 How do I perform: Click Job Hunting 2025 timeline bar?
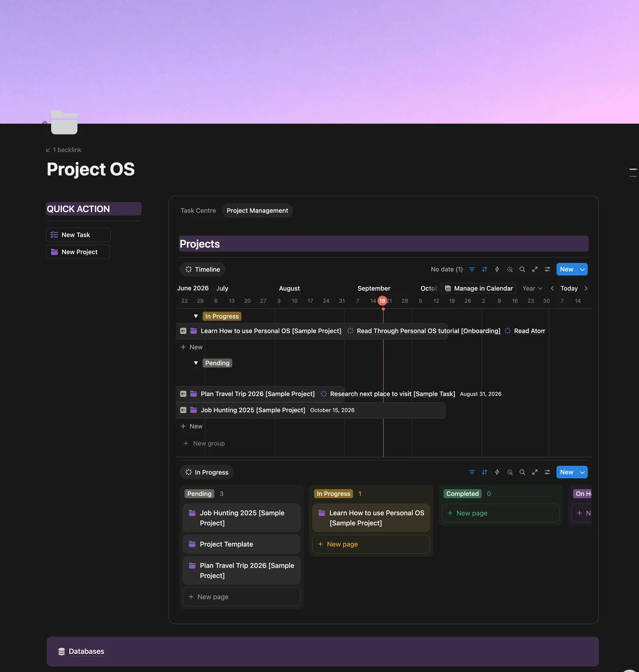pos(311,410)
